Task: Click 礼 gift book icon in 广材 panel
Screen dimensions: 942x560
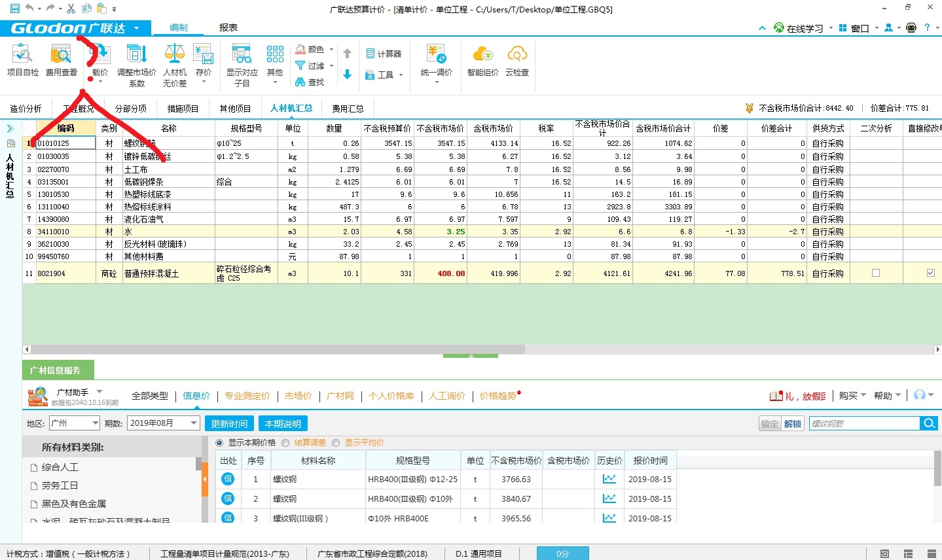Action: click(776, 396)
